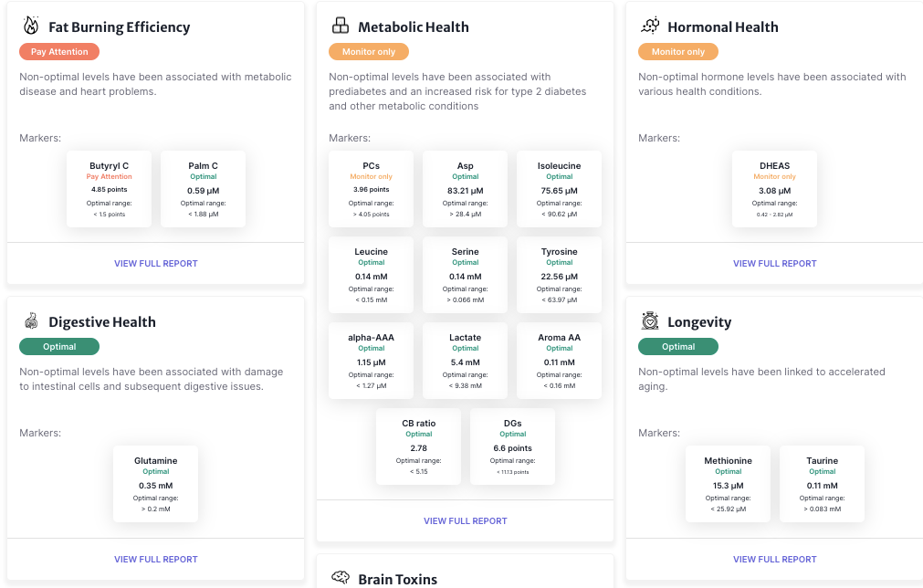This screenshot has height=588, width=923.
Task: Open Fat Burning Efficiency full report
Action: 156,264
